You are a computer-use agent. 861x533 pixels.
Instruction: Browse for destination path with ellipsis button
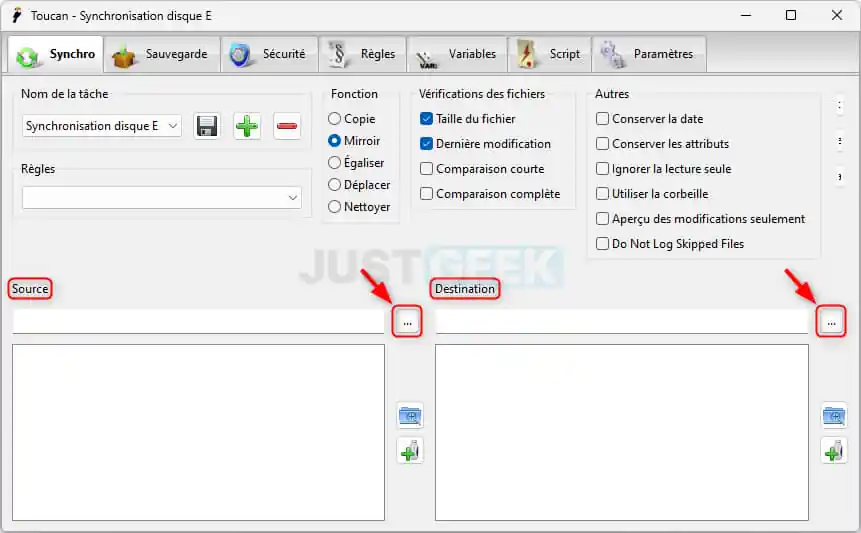831,323
